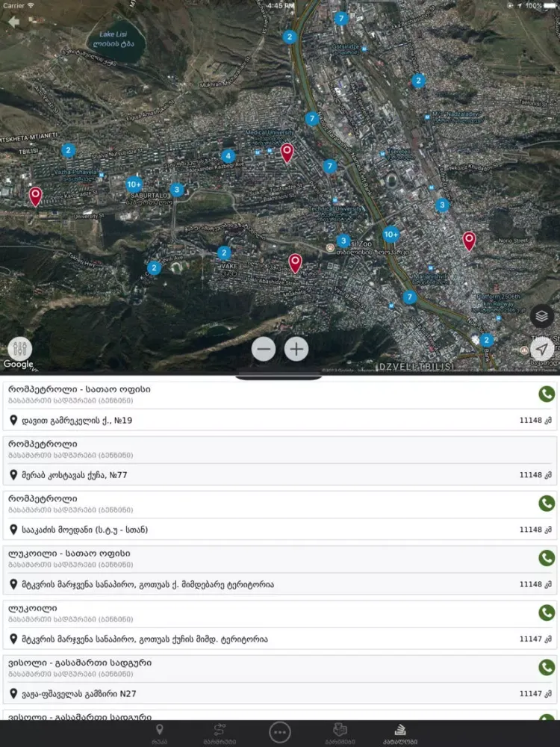The width and height of the screenshot is (560, 747).
Task: Call ლუკოილი - სათაო ოფისი via phone icon
Action: point(547,558)
